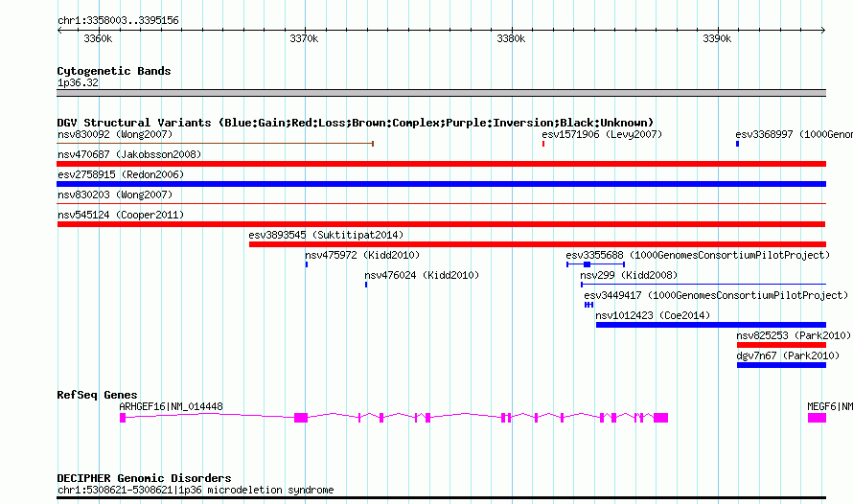
Task: Select the nsv1012423 (Coe2014) blue bar
Action: (x=711, y=325)
